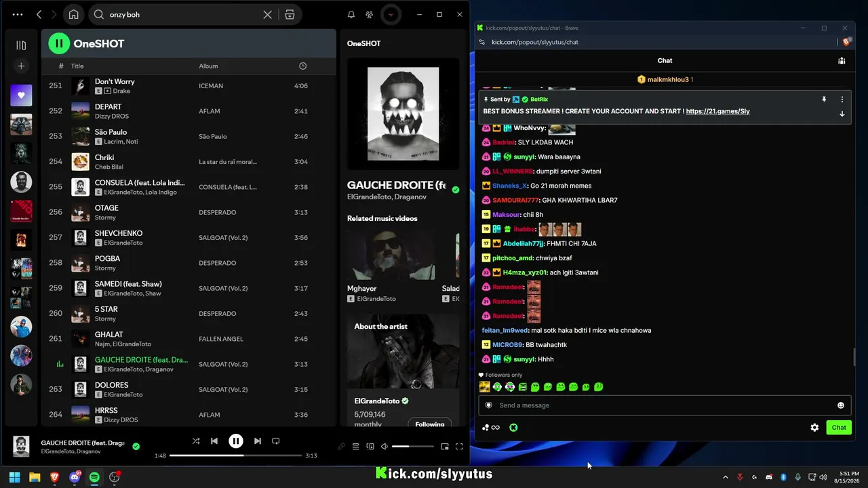Unpin the BotRix pinned message
The image size is (868, 488).
tap(824, 99)
